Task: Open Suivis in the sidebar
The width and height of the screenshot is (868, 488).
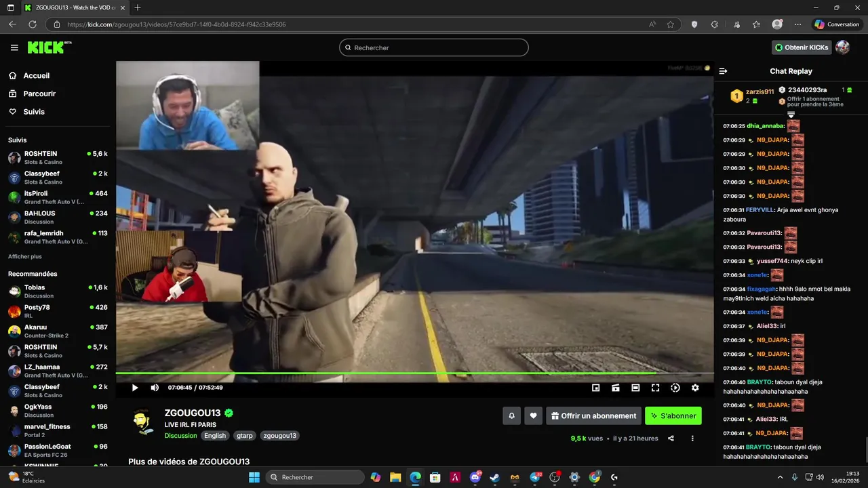Action: (34, 112)
